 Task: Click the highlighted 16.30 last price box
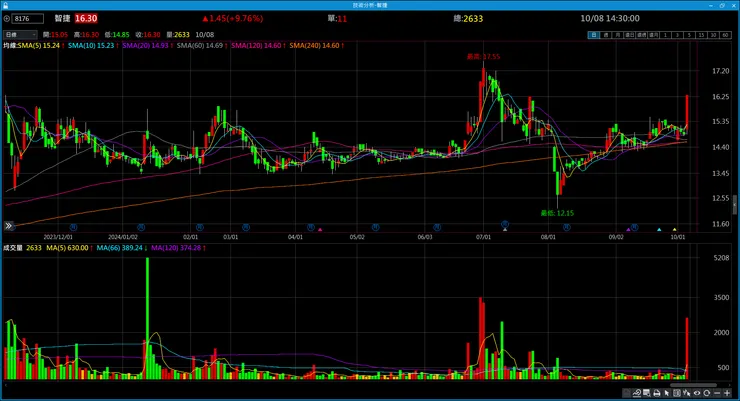86,18
